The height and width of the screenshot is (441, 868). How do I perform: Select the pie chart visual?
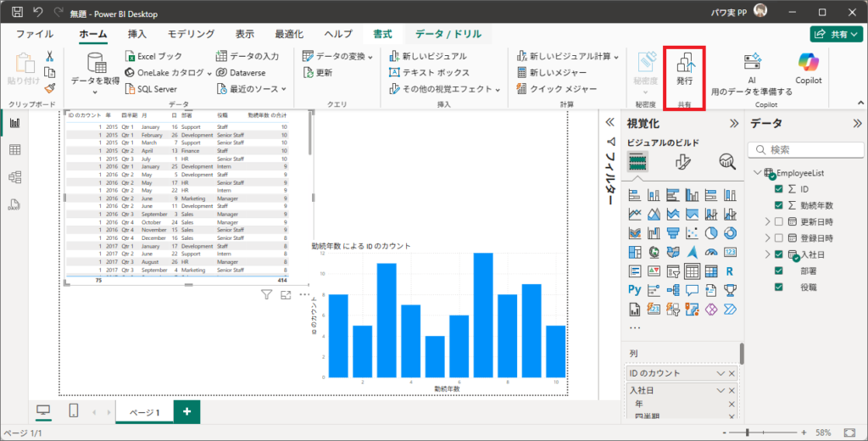click(x=711, y=232)
